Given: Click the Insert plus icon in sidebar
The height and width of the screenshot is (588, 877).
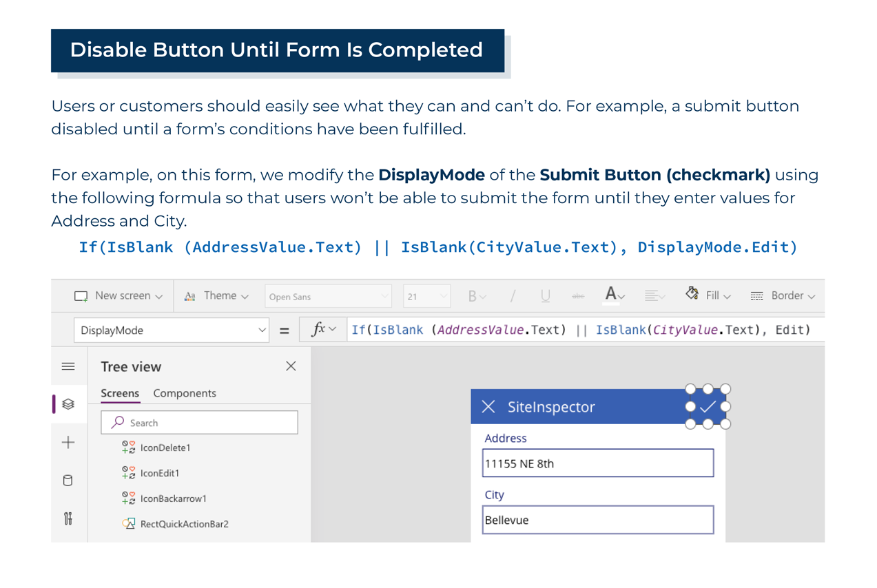Looking at the screenshot, I should [68, 442].
